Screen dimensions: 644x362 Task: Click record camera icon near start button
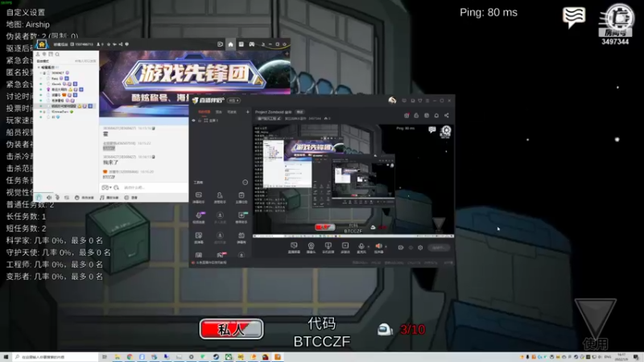[x=401, y=248]
